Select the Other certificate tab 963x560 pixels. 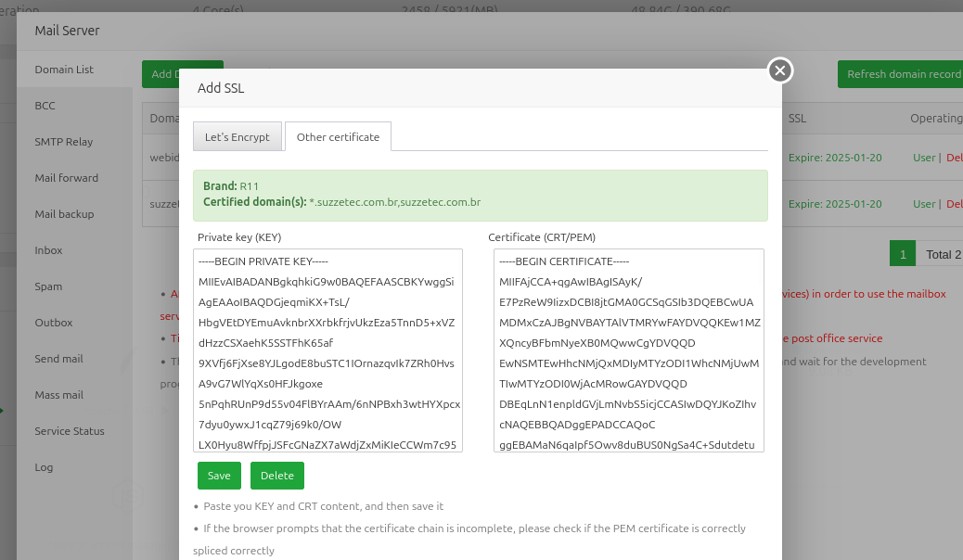(338, 137)
